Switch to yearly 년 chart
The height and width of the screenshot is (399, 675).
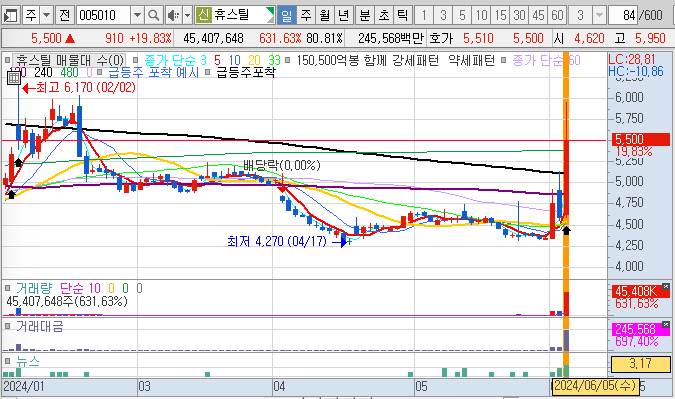(344, 15)
